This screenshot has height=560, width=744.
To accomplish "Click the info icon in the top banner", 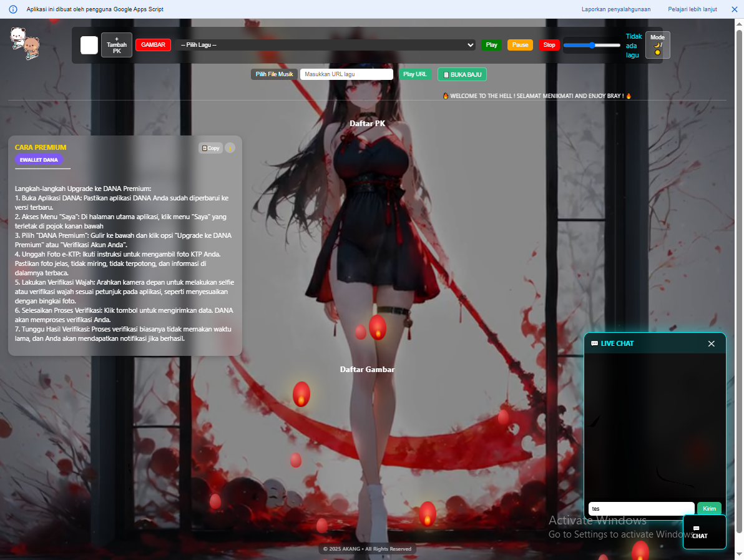I will coord(13,9).
